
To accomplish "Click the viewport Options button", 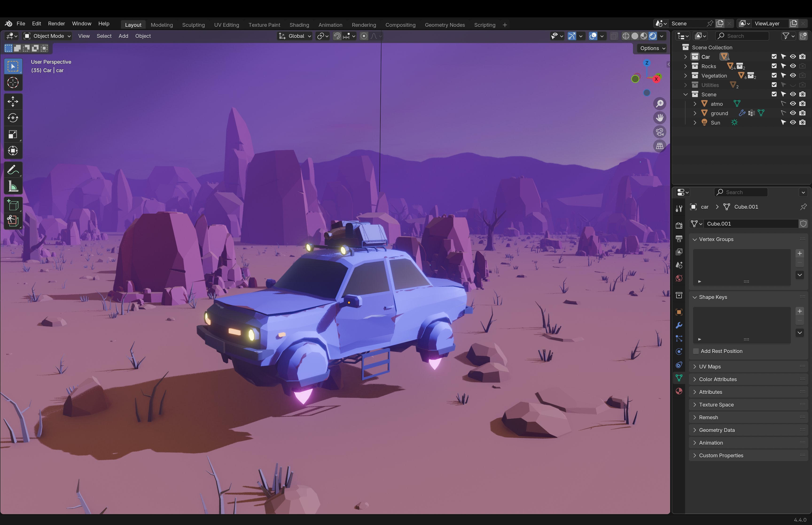I will [x=652, y=48].
